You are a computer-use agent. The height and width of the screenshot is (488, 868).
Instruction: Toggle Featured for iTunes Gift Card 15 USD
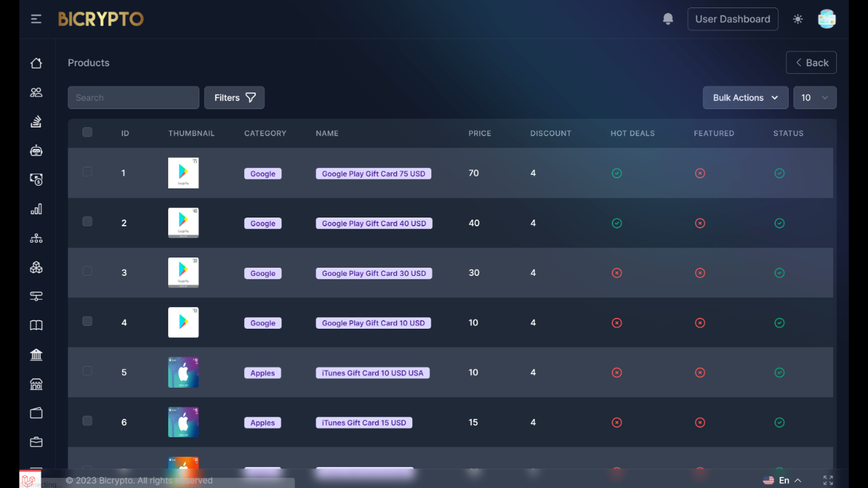coord(700,422)
